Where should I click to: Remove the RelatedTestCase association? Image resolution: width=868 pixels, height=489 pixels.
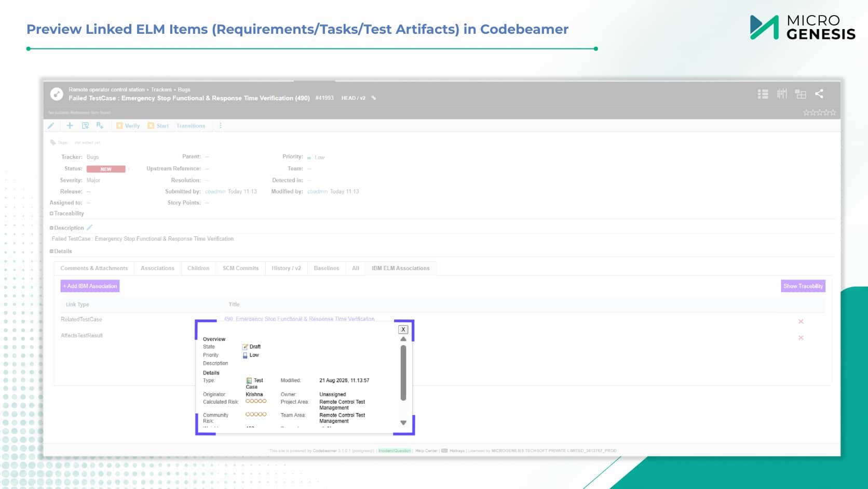click(801, 322)
